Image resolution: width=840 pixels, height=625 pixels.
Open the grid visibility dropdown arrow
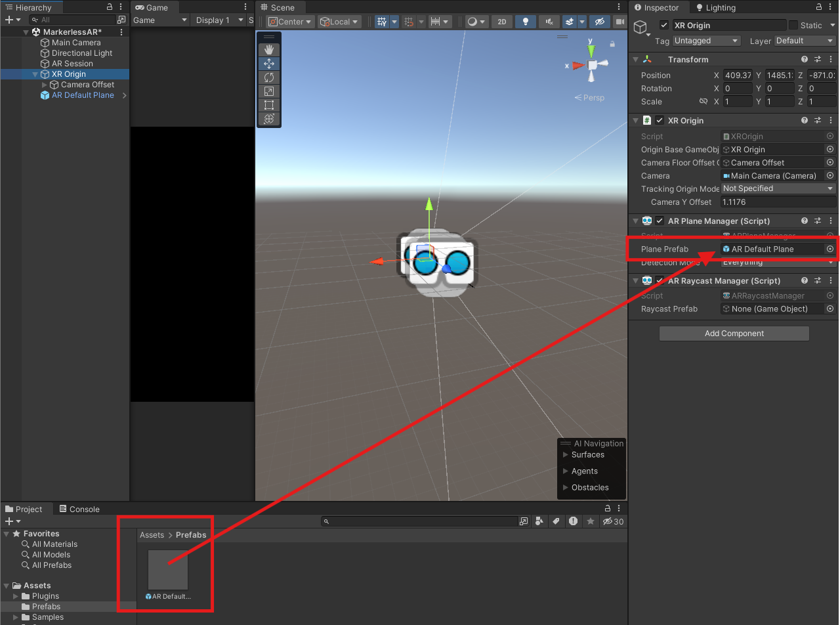point(394,22)
